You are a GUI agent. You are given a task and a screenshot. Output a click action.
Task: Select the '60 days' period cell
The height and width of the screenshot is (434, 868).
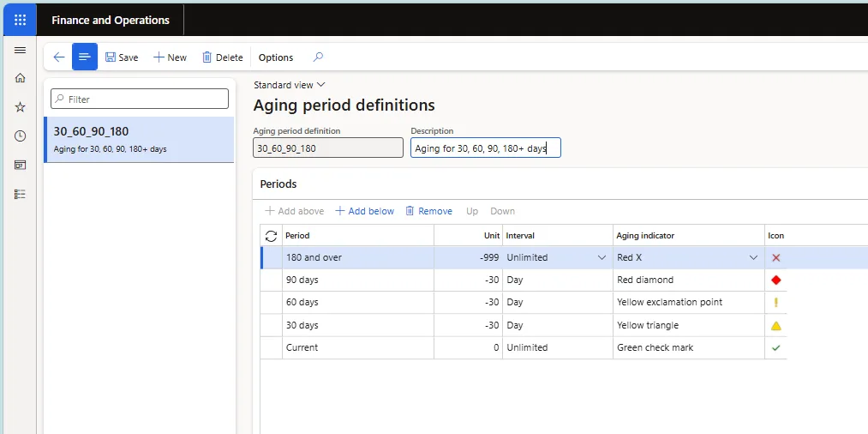tap(357, 303)
